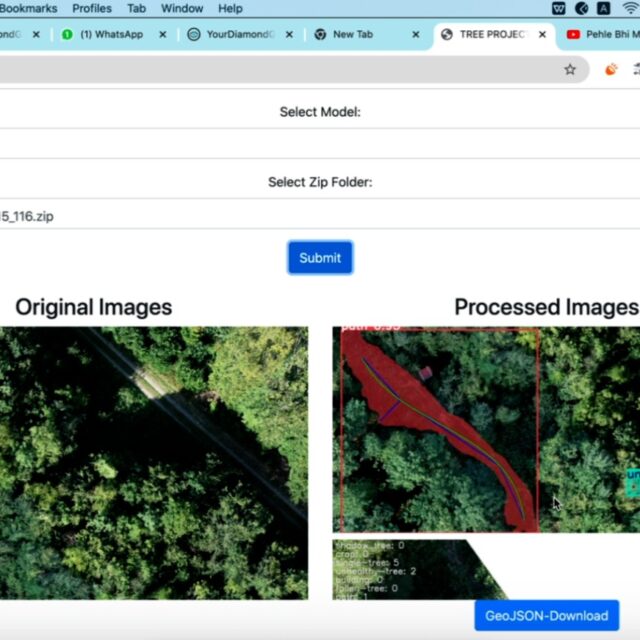Click the original aerial forest image
The image size is (640, 640).
(154, 462)
